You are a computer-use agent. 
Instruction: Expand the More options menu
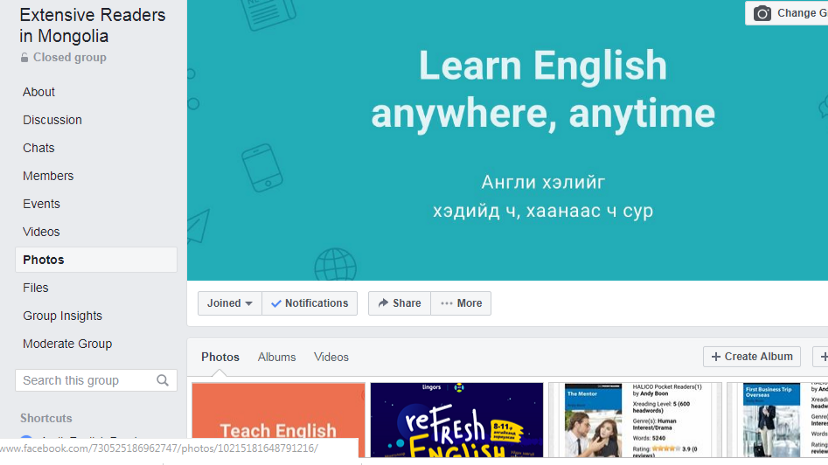point(461,303)
